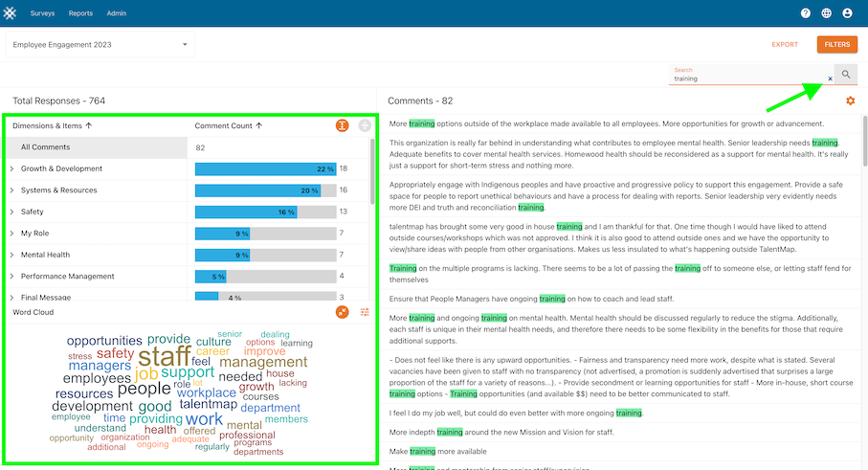Click the 'Comments - 82' heading
This screenshot has height=470, width=868.
tap(420, 101)
